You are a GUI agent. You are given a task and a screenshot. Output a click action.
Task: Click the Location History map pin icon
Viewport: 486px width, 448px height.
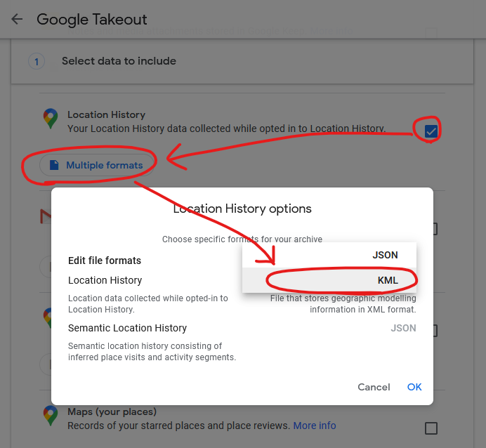50,119
